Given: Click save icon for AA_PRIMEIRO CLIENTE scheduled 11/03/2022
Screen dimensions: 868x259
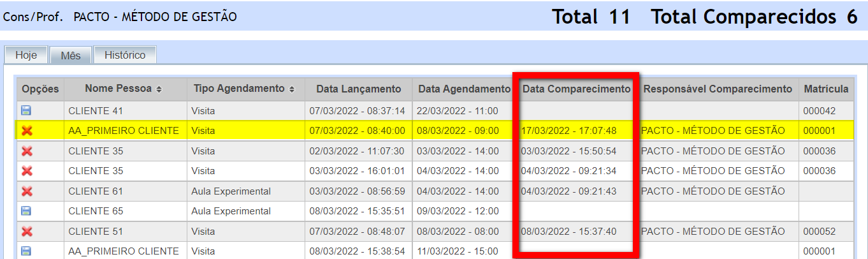Looking at the screenshot, I should click(x=26, y=251).
